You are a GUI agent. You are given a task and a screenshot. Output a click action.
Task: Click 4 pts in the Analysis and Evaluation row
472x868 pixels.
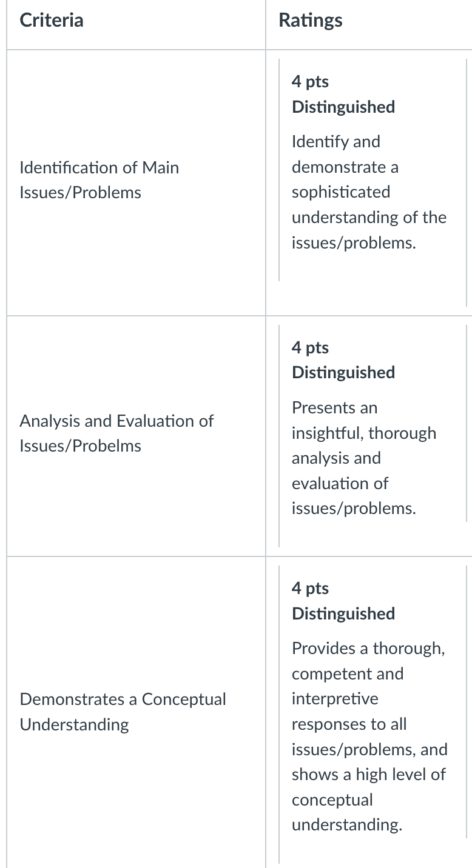(x=310, y=347)
